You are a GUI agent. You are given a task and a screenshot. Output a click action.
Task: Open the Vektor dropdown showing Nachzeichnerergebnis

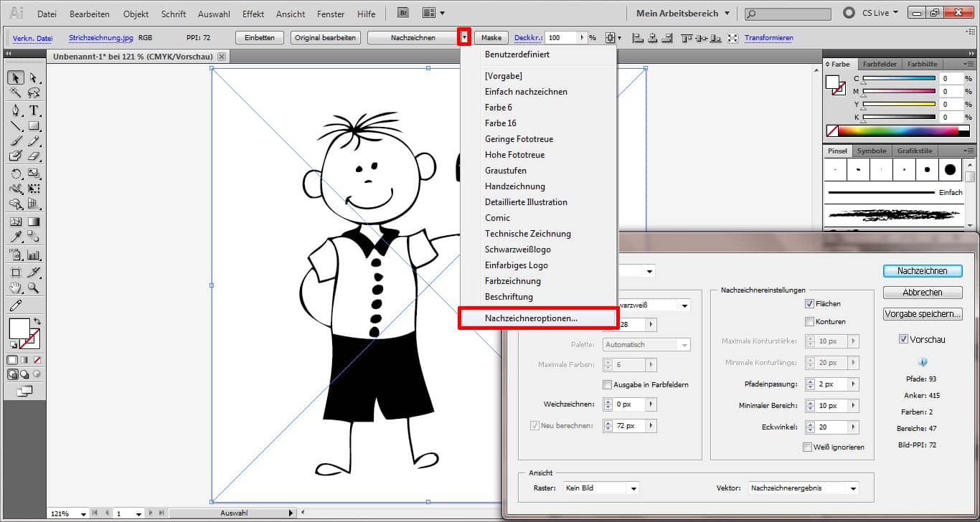tap(801, 488)
